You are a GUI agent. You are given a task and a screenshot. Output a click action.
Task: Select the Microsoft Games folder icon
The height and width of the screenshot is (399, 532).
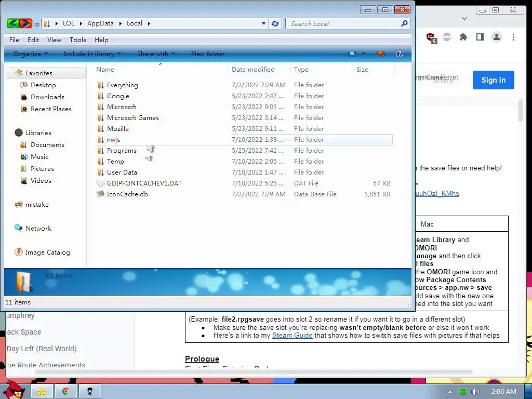pyautogui.click(x=100, y=117)
